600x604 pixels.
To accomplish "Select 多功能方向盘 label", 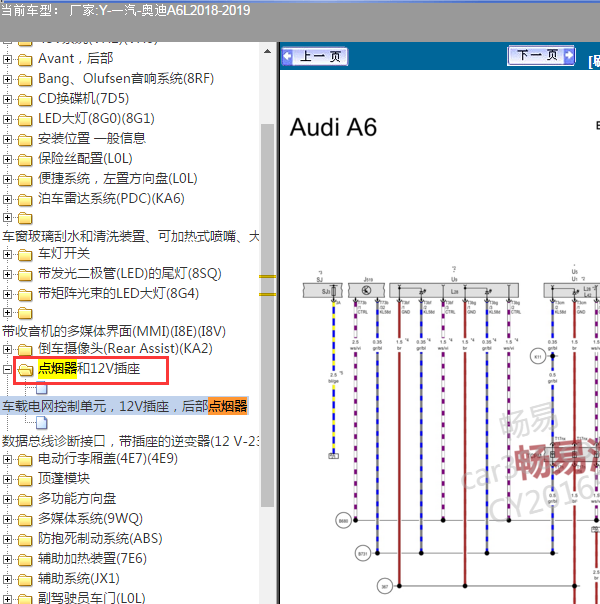I will point(77,499).
